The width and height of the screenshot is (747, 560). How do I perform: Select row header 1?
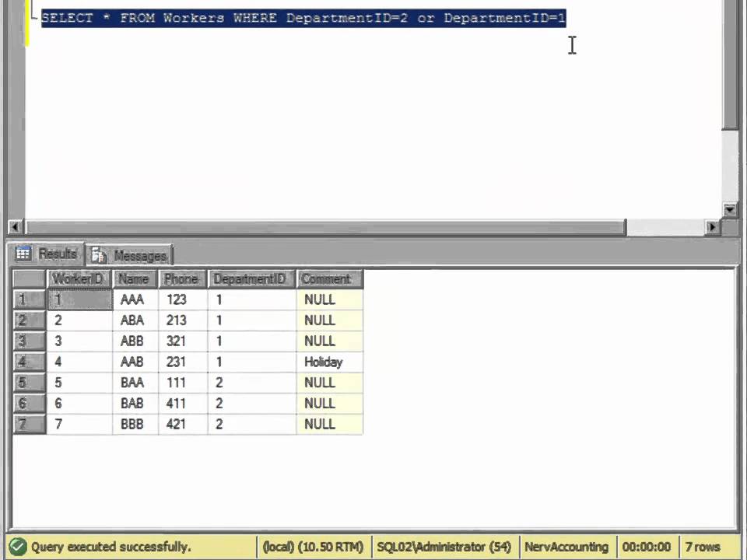[x=29, y=299]
